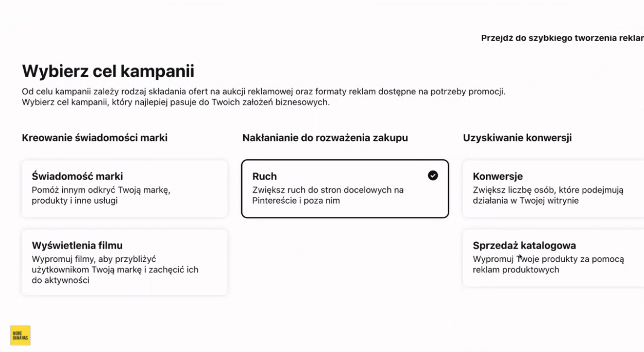The image size is (644, 352).
Task: Click the checkmark icon on Ruch card
Action: (x=433, y=175)
